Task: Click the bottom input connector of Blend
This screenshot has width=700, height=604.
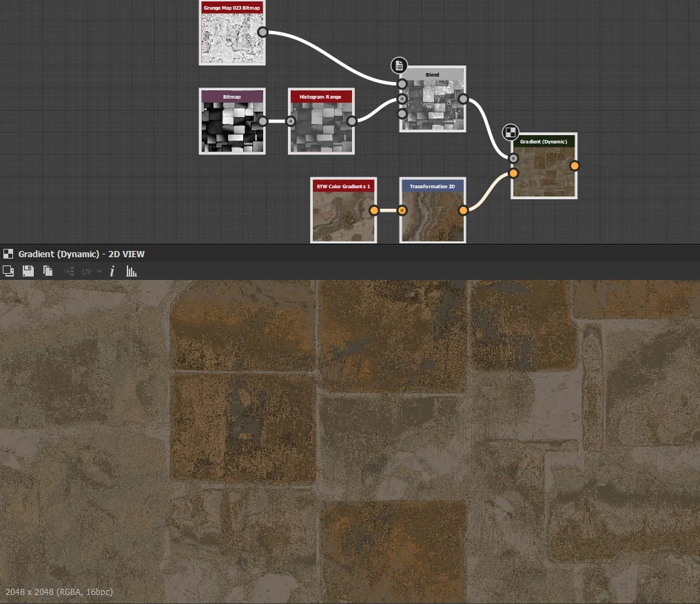Action: coord(402,114)
